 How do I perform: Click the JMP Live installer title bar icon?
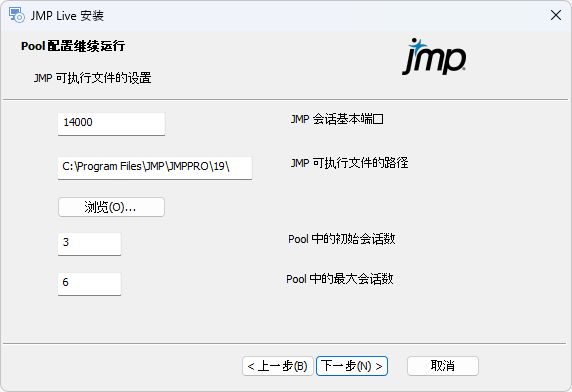(x=16, y=15)
